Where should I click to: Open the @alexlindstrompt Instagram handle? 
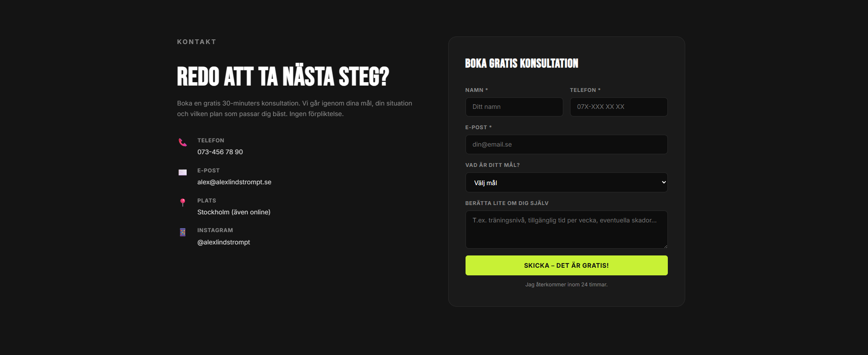point(223,242)
